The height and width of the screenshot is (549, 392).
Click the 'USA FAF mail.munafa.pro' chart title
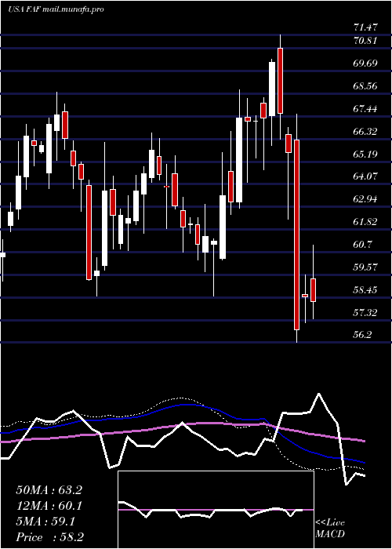click(x=56, y=9)
